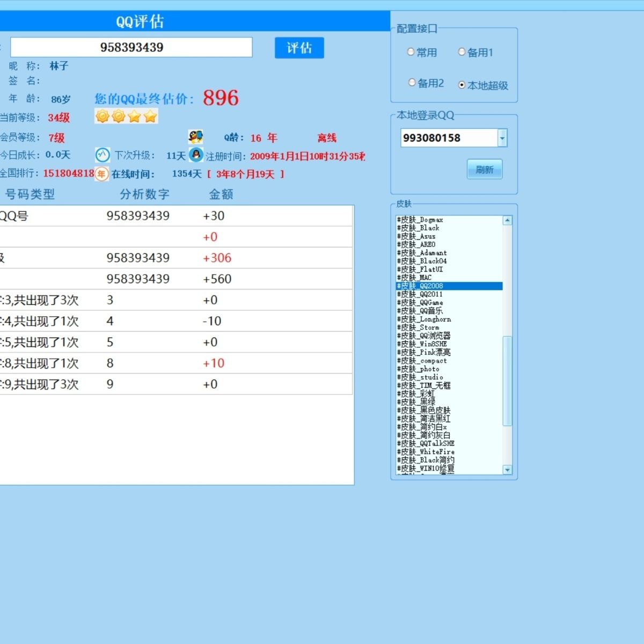Click the +560 amount cell
The image size is (644, 644).
217,279
